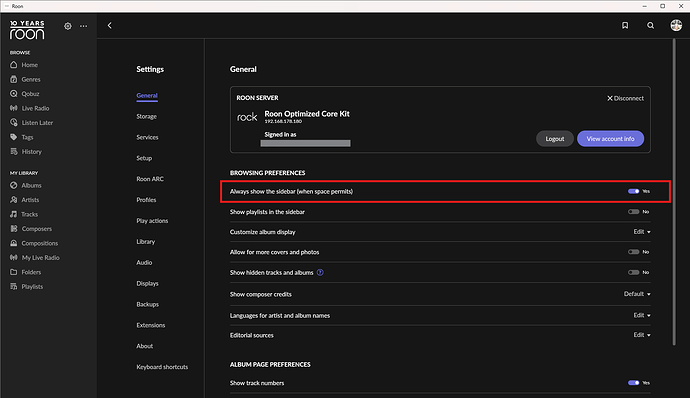This screenshot has height=398, width=690.
Task: Select the Library settings tab
Action: (x=146, y=242)
